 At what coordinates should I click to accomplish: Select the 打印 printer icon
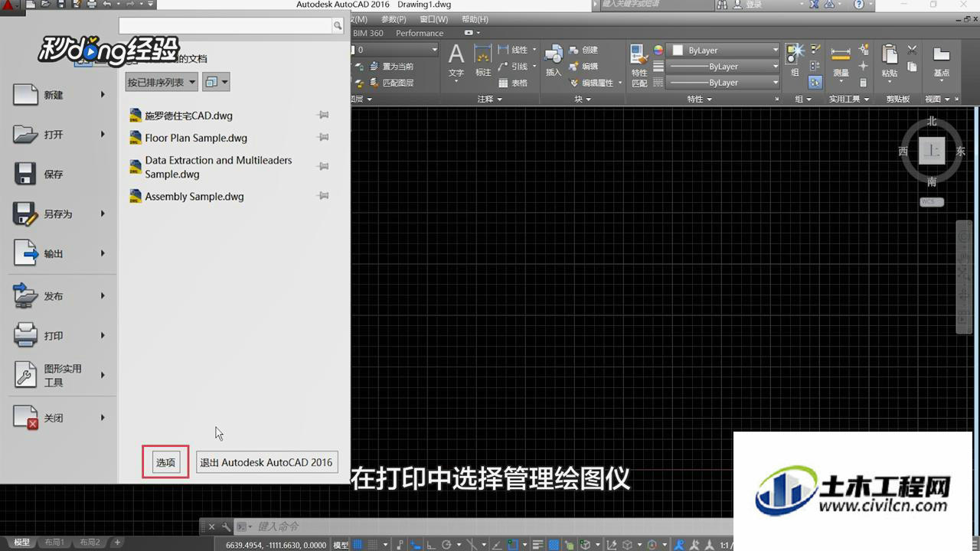[x=26, y=335]
